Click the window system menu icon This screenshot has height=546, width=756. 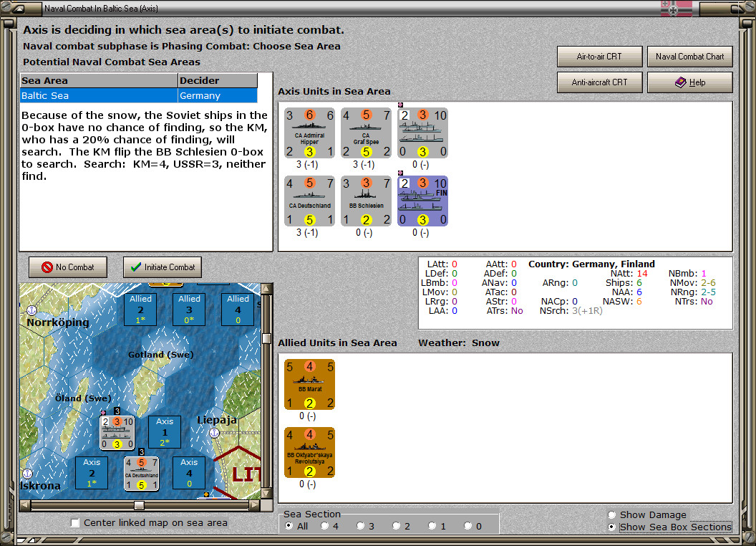click(19, 8)
